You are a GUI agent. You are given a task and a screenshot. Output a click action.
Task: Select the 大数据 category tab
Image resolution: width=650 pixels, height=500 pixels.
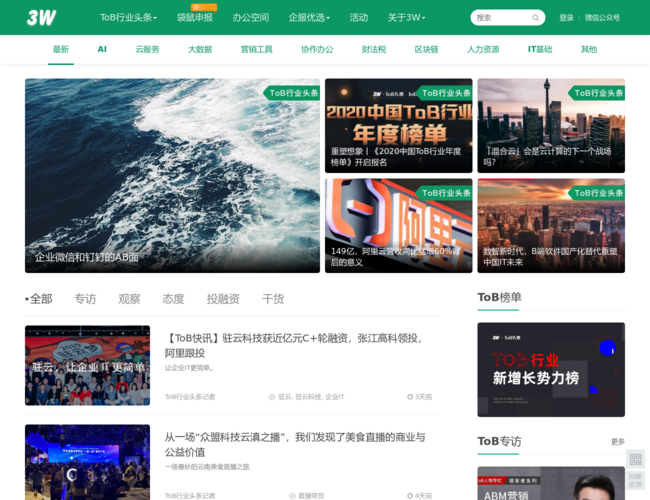pyautogui.click(x=200, y=49)
